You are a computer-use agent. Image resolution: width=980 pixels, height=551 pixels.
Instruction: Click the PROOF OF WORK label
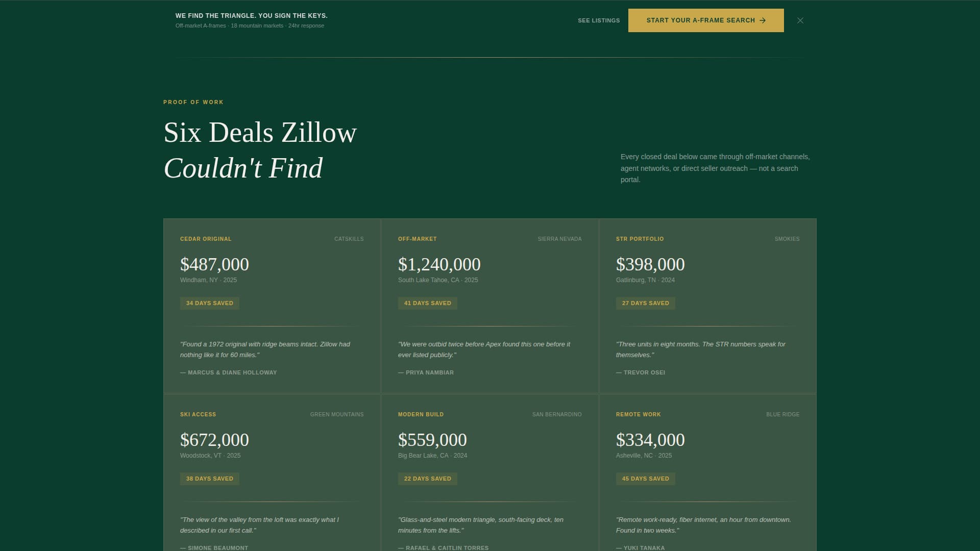(193, 102)
